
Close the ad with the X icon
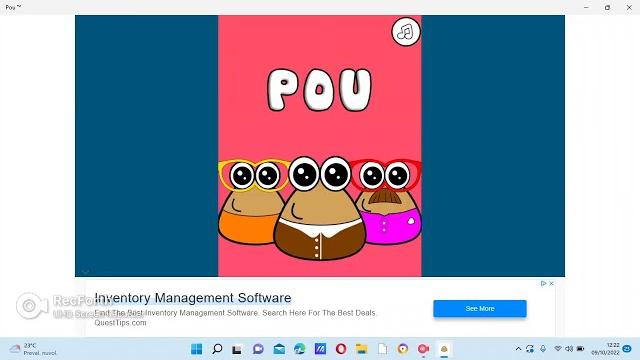pos(551,283)
